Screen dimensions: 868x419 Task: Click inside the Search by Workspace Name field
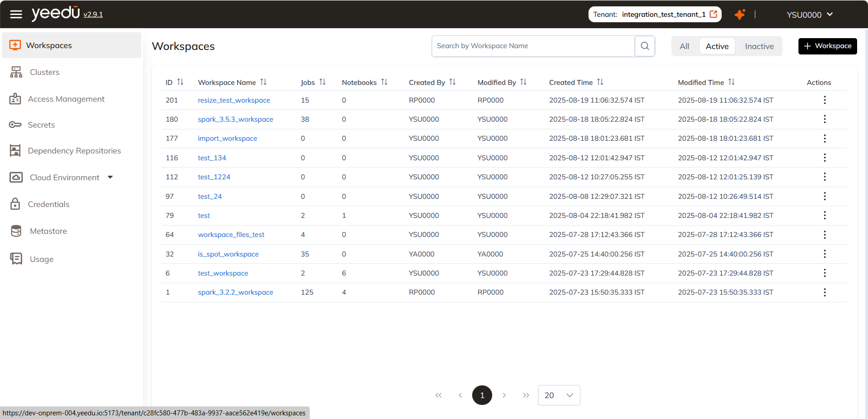532,45
